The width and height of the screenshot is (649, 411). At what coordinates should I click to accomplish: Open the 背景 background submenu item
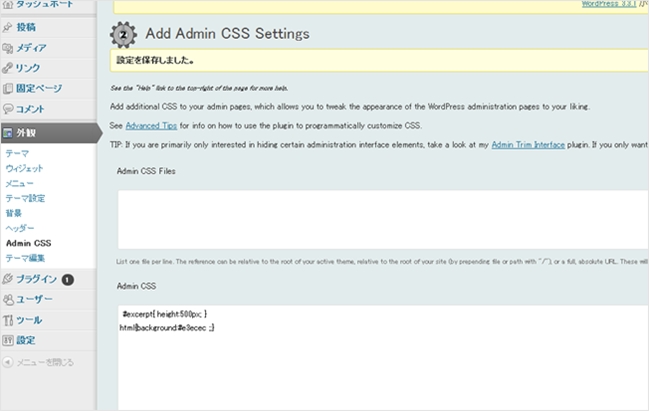tap(14, 213)
